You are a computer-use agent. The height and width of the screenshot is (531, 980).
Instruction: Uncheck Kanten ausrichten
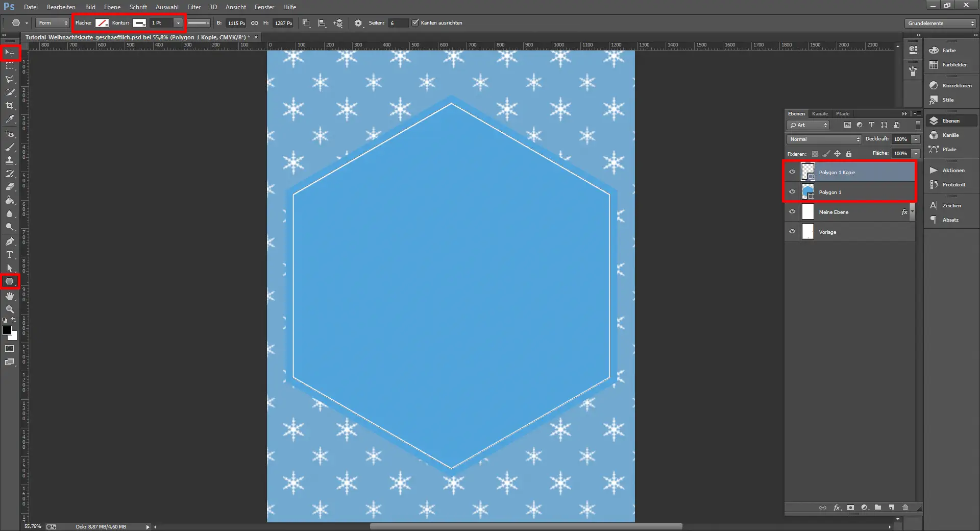pyautogui.click(x=415, y=22)
